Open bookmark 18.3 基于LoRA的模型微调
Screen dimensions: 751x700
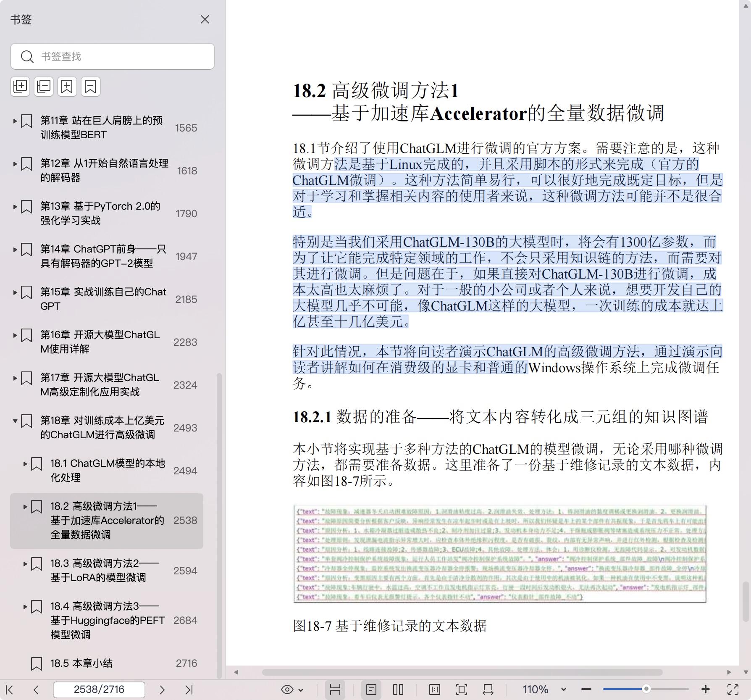coord(105,571)
